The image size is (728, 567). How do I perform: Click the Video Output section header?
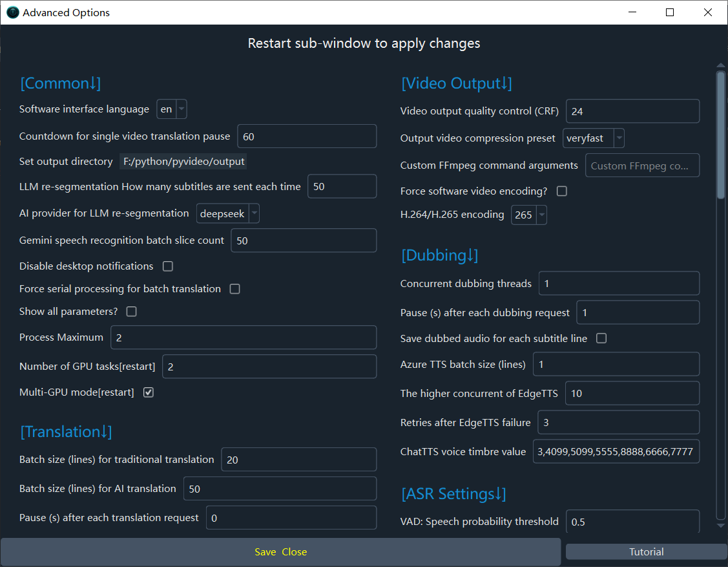point(456,83)
